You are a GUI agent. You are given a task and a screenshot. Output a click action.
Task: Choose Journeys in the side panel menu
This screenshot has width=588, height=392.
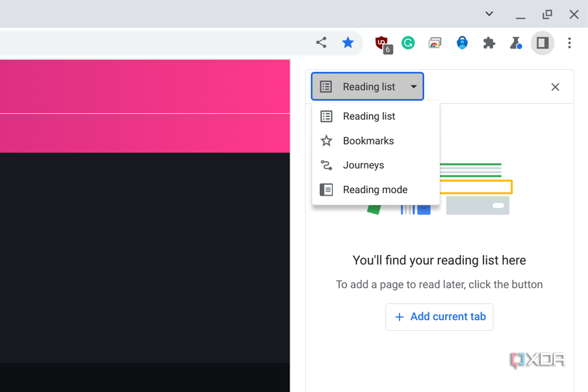(376, 165)
